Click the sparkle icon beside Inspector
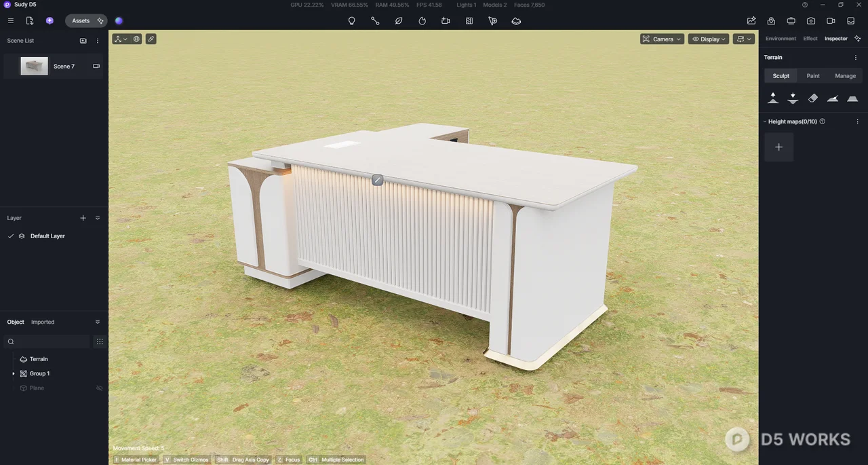This screenshot has height=465, width=868. pyautogui.click(x=858, y=39)
